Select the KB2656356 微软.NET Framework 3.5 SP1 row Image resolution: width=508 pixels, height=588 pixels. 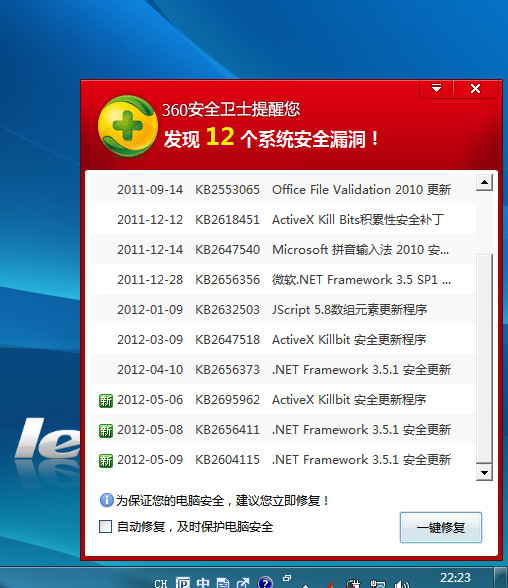[x=282, y=279]
